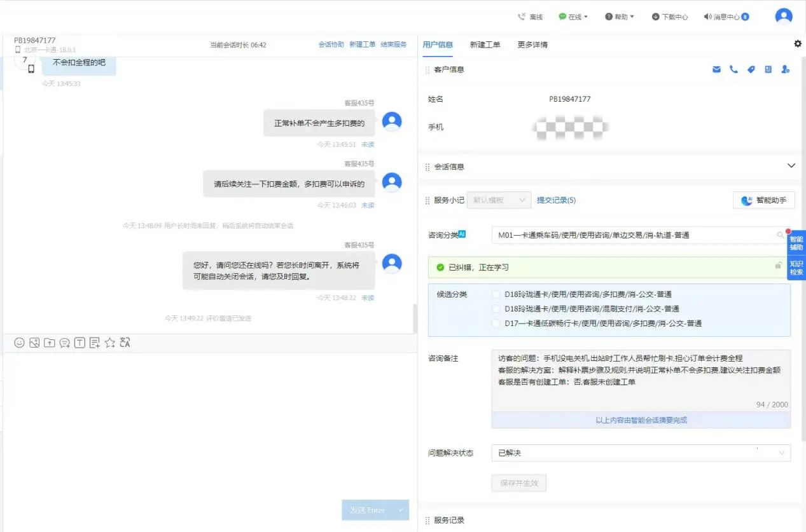Click the phone call icon in 客户信息

(x=733, y=69)
